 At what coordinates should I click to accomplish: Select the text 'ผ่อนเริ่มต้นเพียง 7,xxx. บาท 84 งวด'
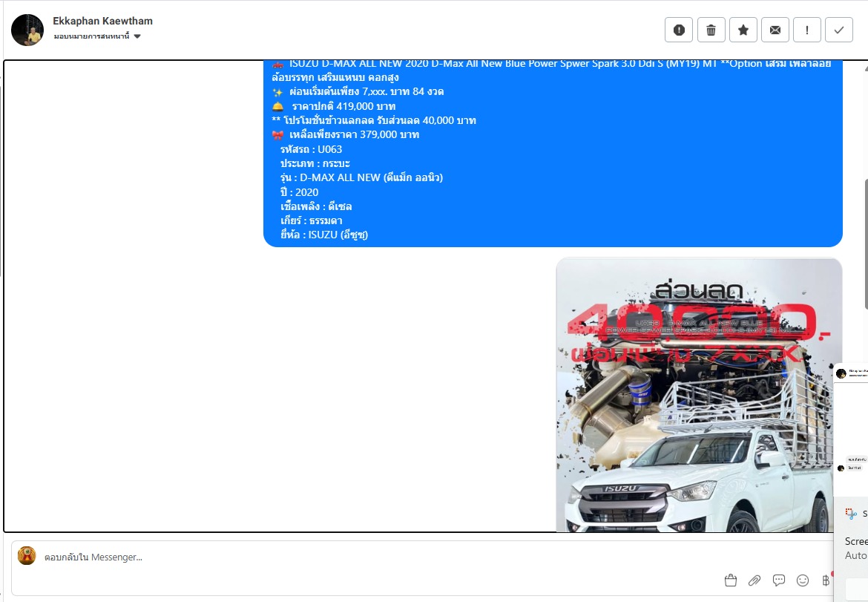[x=366, y=92]
